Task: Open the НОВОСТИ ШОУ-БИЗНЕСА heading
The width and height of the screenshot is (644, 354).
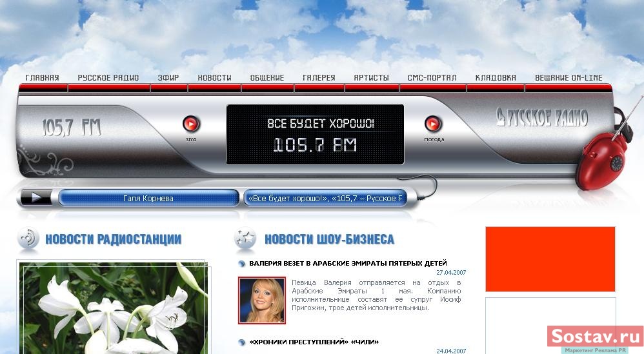Action: 329,239
